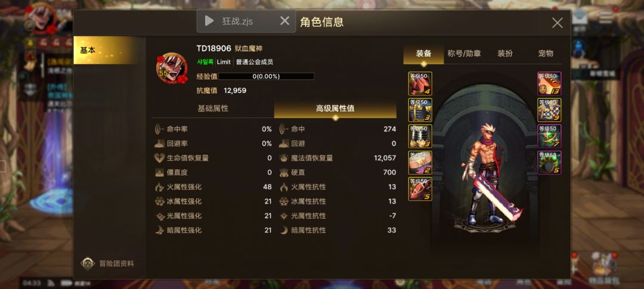Open the 宠物 tab
This screenshot has width=644, height=289.
click(546, 54)
